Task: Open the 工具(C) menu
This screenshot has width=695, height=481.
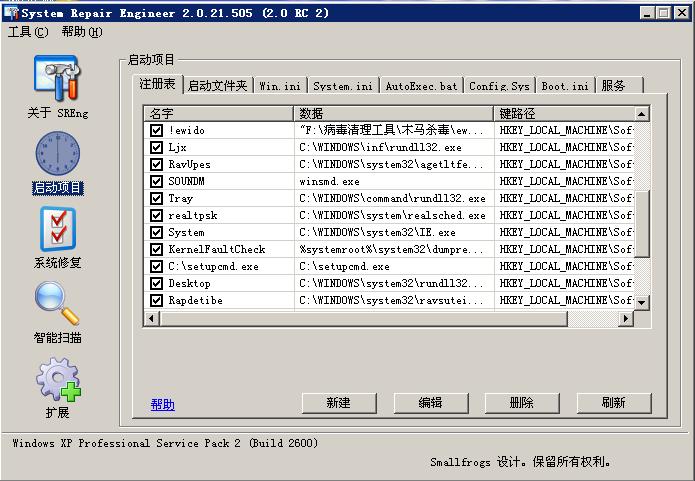Action: (28, 32)
